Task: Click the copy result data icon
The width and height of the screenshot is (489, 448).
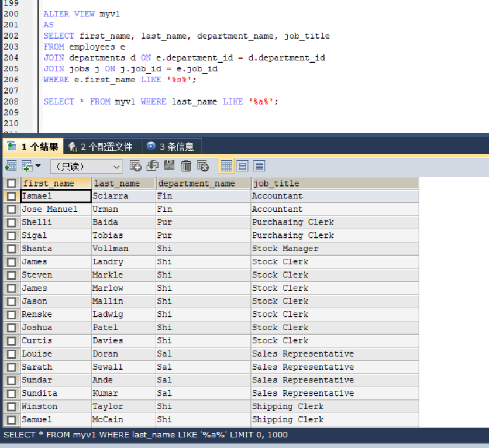Action: click(x=27, y=166)
